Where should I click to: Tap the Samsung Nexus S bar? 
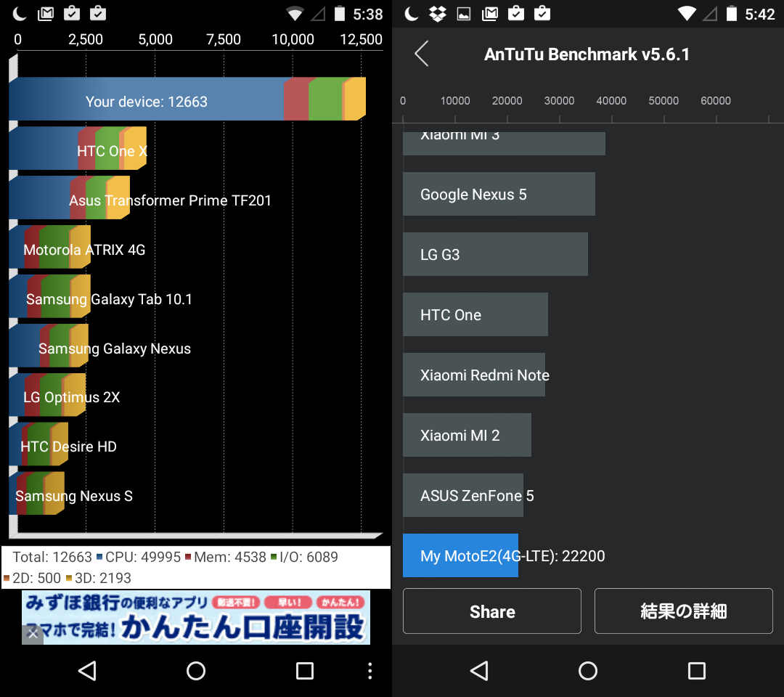[x=36, y=494]
